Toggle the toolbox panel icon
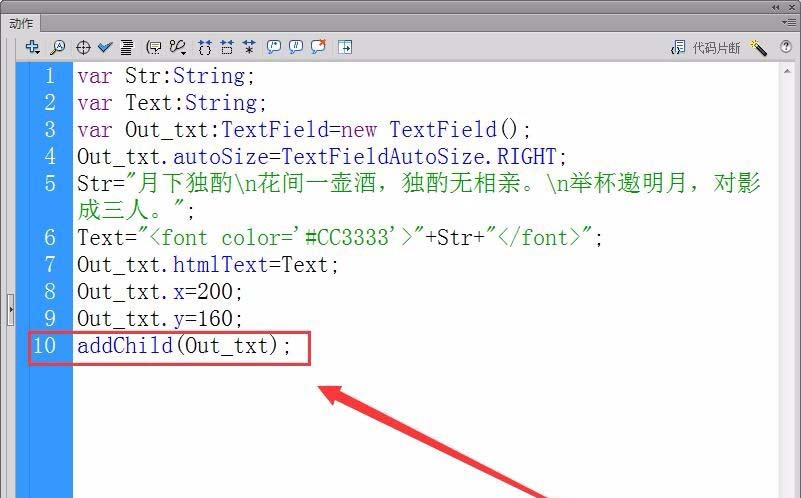The width and height of the screenshot is (801, 498). pos(345,48)
